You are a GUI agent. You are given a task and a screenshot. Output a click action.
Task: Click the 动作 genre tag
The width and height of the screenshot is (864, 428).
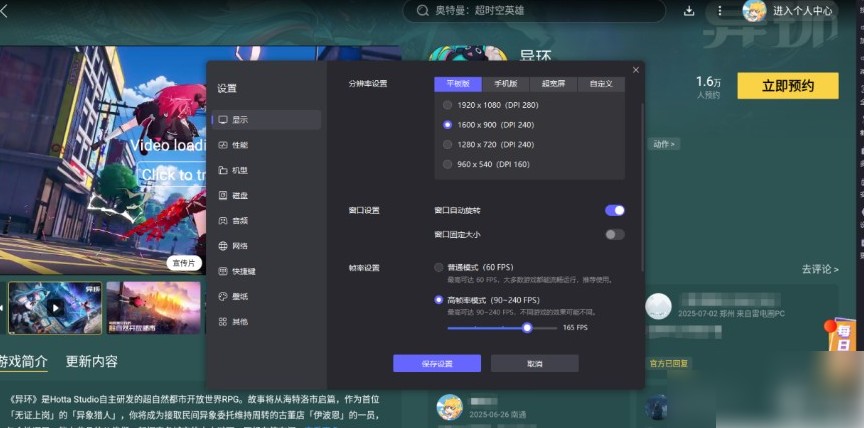coord(664,144)
